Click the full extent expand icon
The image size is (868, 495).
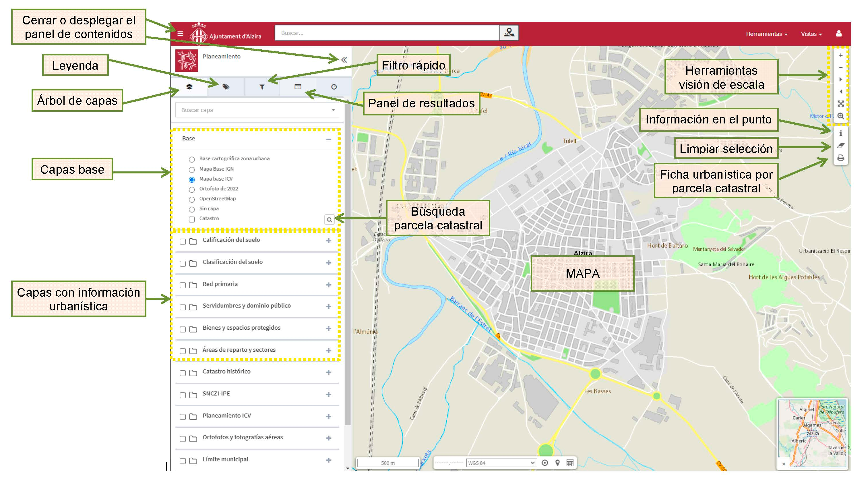pyautogui.click(x=840, y=104)
